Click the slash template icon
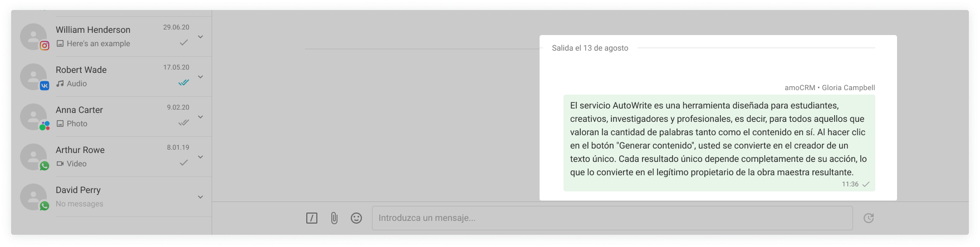 [312, 218]
